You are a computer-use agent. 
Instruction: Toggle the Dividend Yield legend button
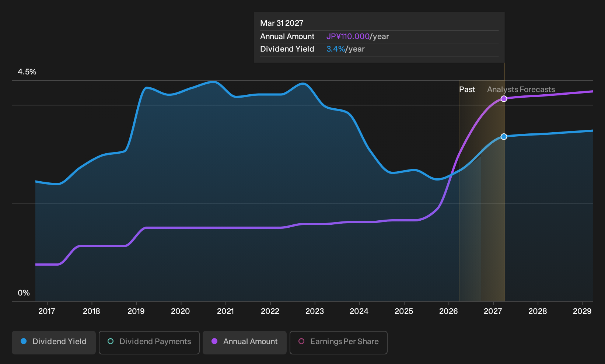pos(54,343)
